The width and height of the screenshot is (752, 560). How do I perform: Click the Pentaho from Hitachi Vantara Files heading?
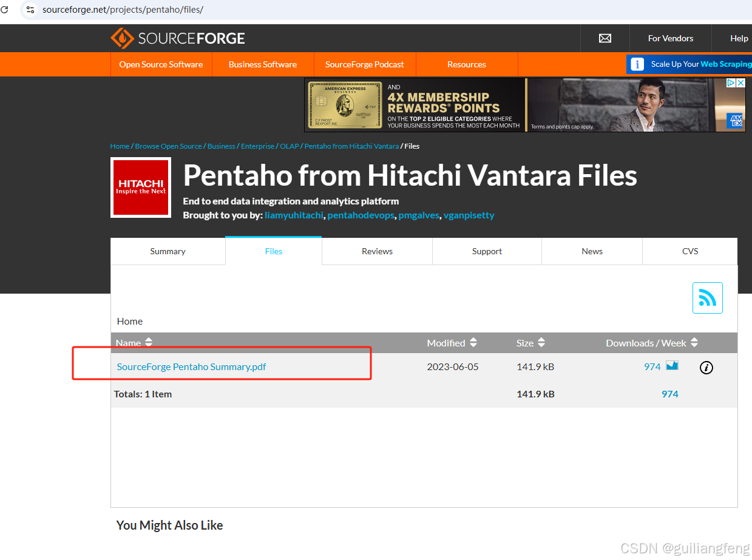[x=410, y=175]
